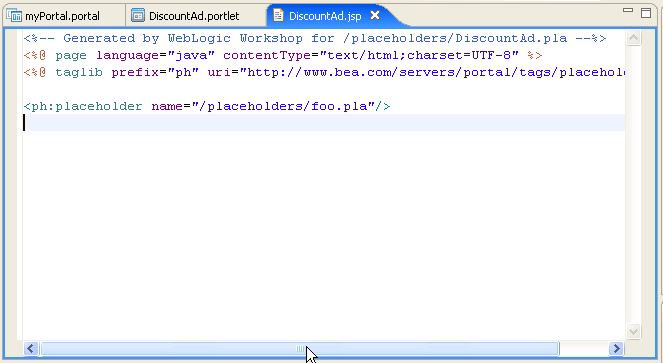The width and height of the screenshot is (663, 363).
Task: Click the "/placeholders/foo.pla" attribute value
Action: (x=283, y=106)
